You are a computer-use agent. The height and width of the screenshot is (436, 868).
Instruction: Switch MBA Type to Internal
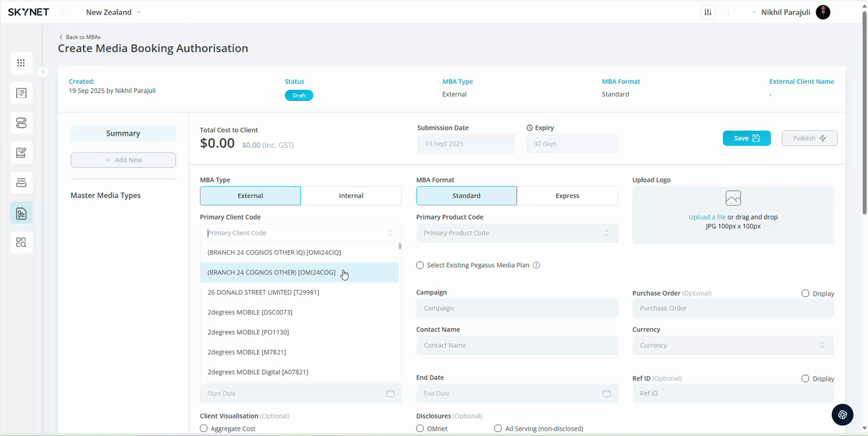[x=351, y=196]
